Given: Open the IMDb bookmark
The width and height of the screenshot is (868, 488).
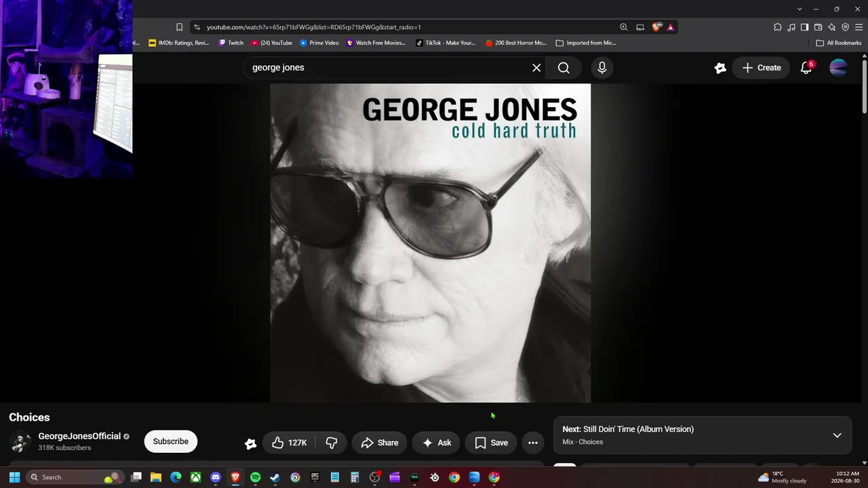Looking at the screenshot, I should click(x=179, y=43).
